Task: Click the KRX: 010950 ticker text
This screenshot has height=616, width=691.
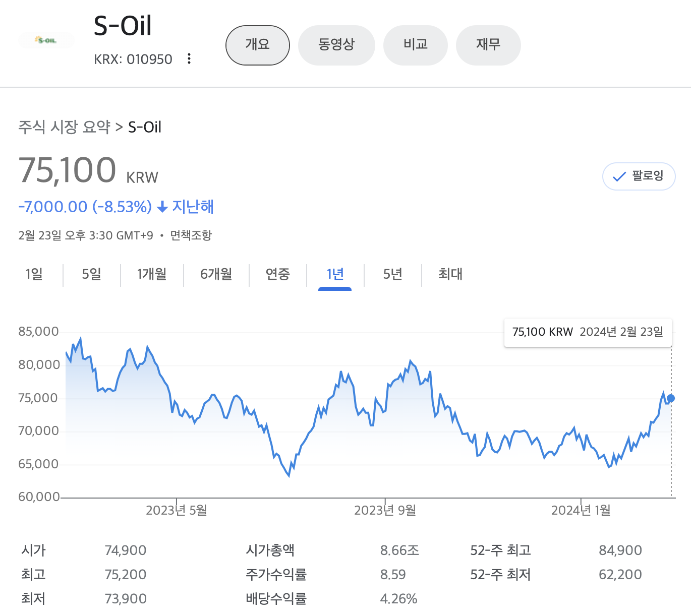Action: [133, 59]
